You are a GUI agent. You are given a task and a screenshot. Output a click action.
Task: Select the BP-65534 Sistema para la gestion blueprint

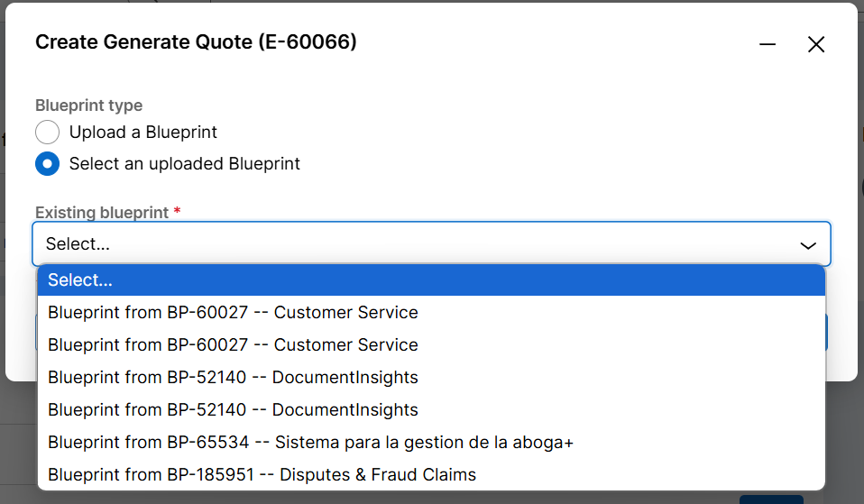310,443
